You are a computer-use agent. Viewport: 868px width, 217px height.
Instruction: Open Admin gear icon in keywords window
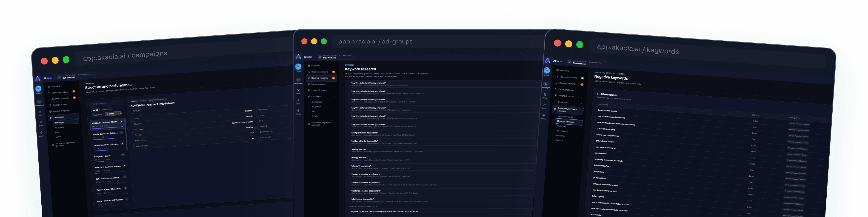point(543,115)
